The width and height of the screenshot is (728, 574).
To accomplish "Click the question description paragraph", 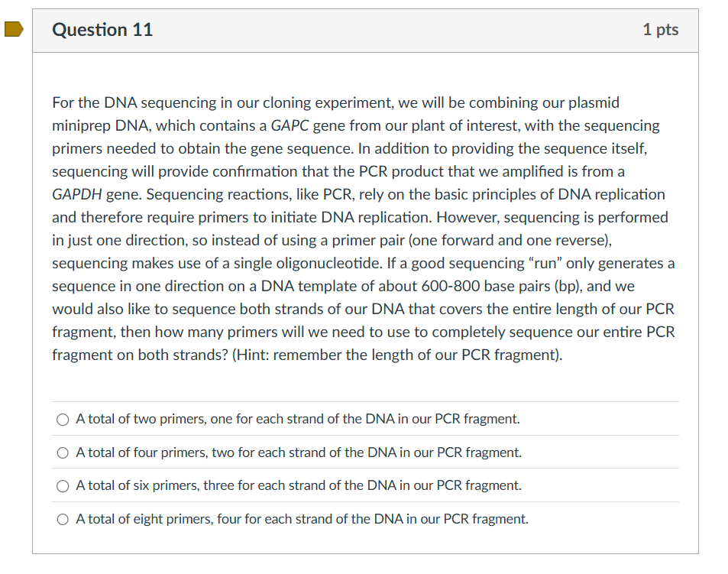I will click(x=363, y=229).
